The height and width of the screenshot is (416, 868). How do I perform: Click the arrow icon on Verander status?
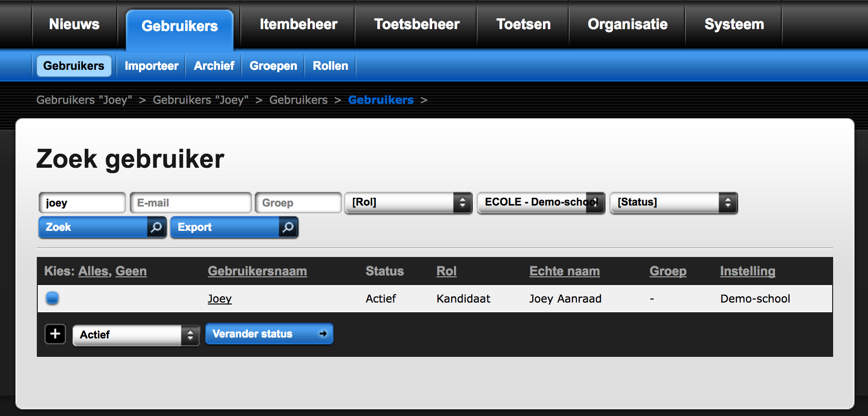pos(323,334)
